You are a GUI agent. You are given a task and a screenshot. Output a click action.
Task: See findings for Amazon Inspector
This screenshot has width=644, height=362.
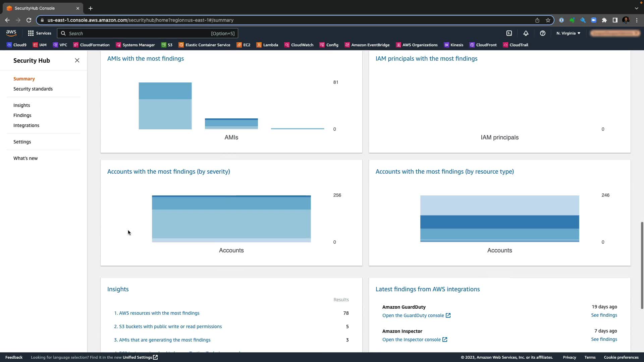coord(604,339)
